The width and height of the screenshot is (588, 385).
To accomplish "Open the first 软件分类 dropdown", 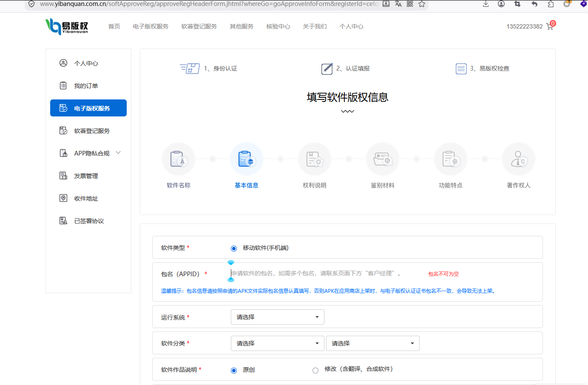I will click(x=278, y=343).
